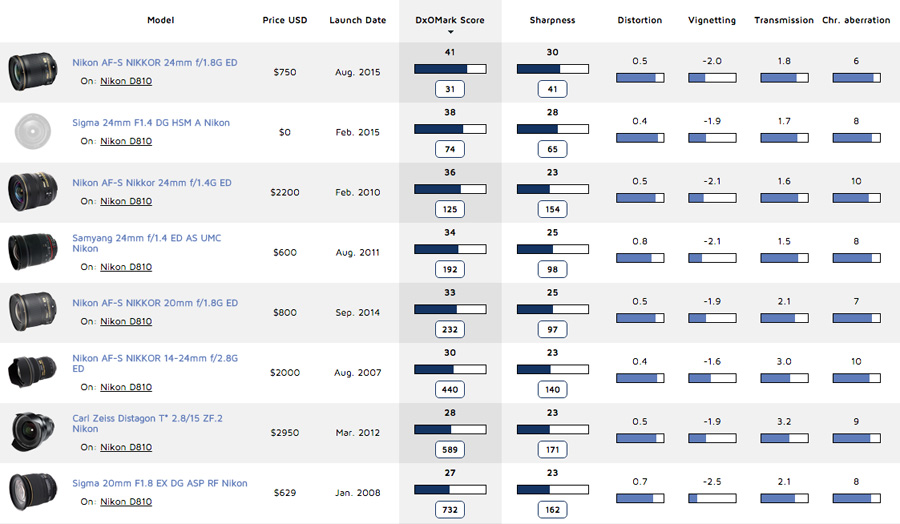
Task: Sort by DxOMark Score header
Action: coord(450,20)
